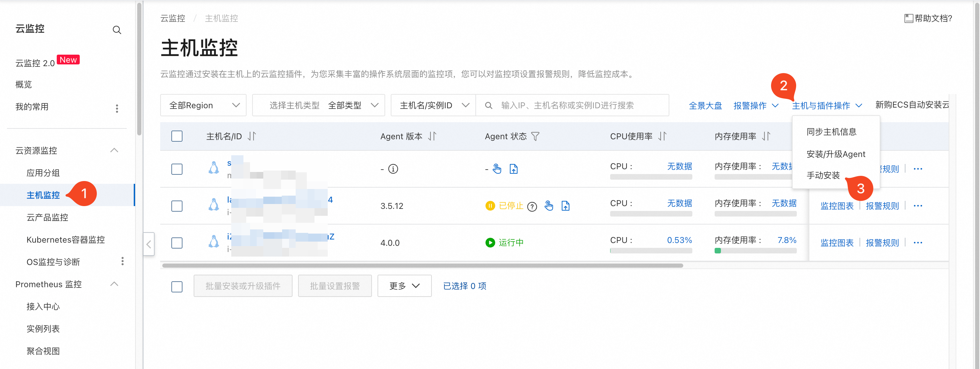Screen dimensions: 980x369
Task: Open Kubernetes容器监控 in the sidebar
Action: tap(65, 240)
